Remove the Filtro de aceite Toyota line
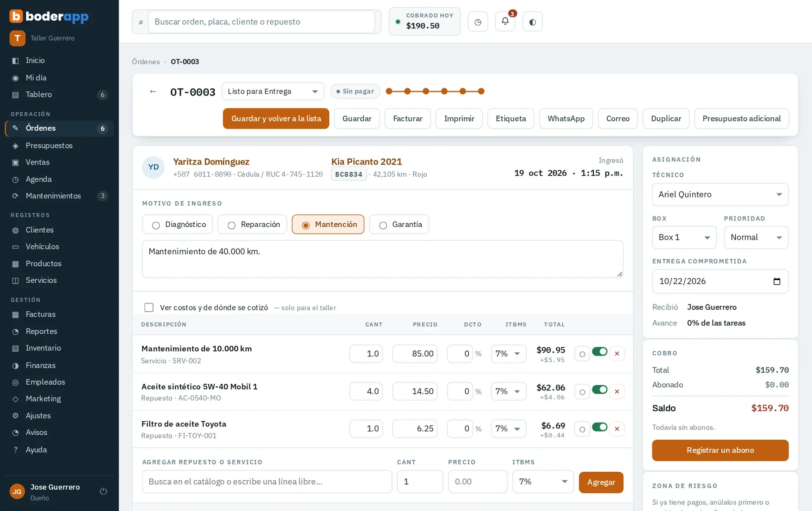Viewport: 812px width, 511px height. pyautogui.click(x=617, y=429)
